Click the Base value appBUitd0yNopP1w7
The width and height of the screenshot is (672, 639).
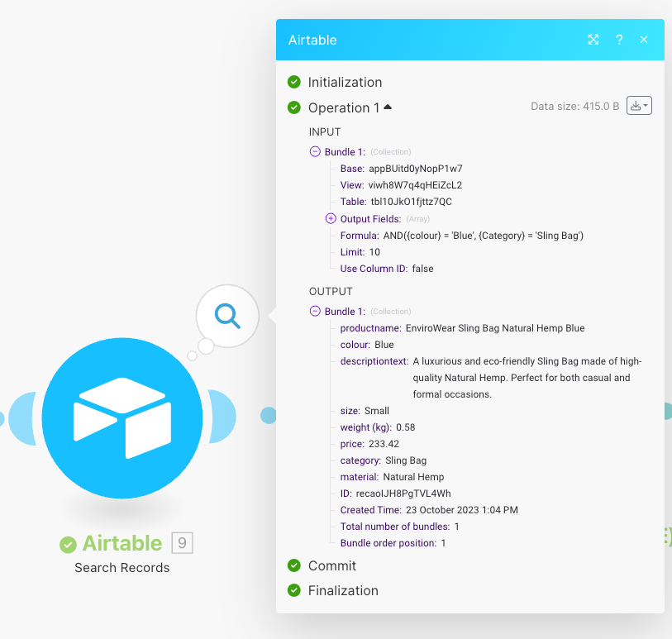(x=416, y=169)
